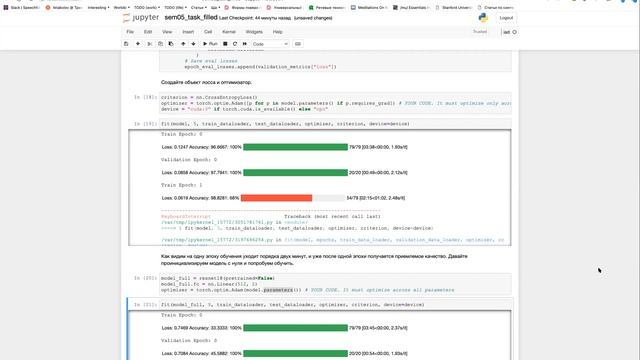Restart kernel and rerun all with fast-forward icon
The height and width of the screenshot is (360, 640).
pyautogui.click(x=245, y=44)
